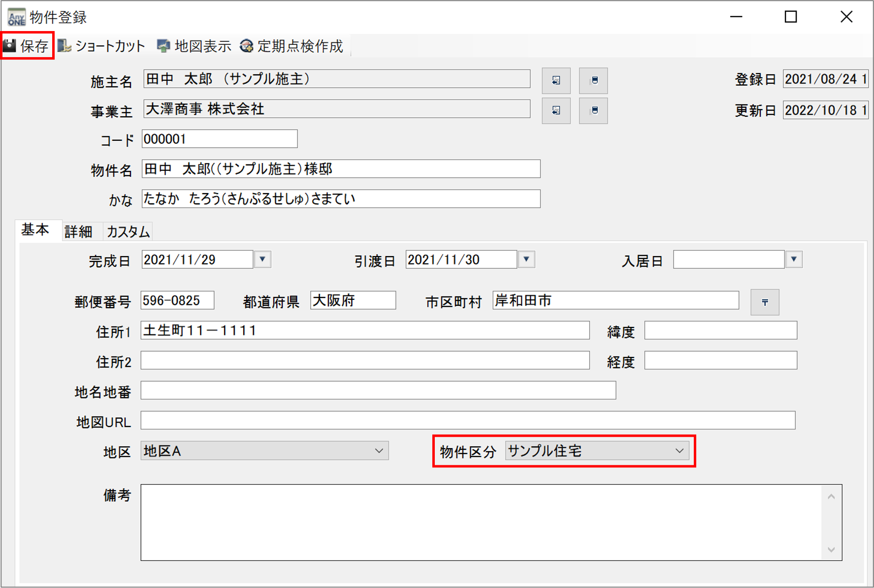The image size is (874, 588).
Task: Open 定期点検作成 periodic inspection tool
Action: tap(291, 46)
